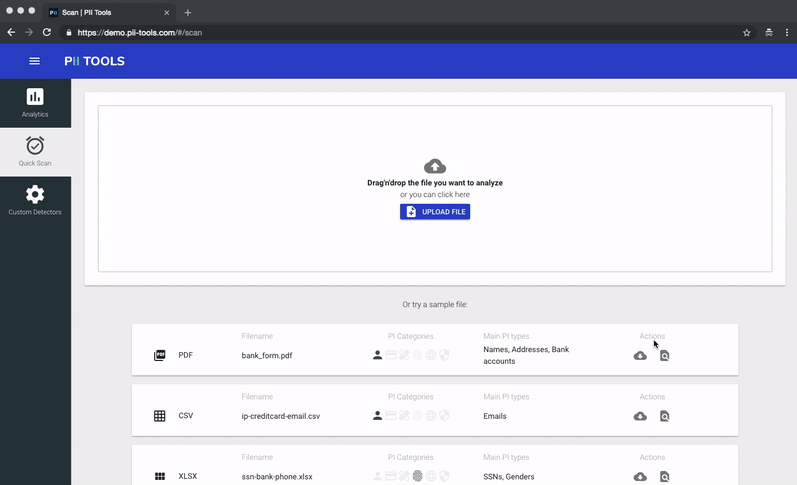Select the bank_form.pdf filename
This screenshot has height=485, width=797.
coord(267,355)
